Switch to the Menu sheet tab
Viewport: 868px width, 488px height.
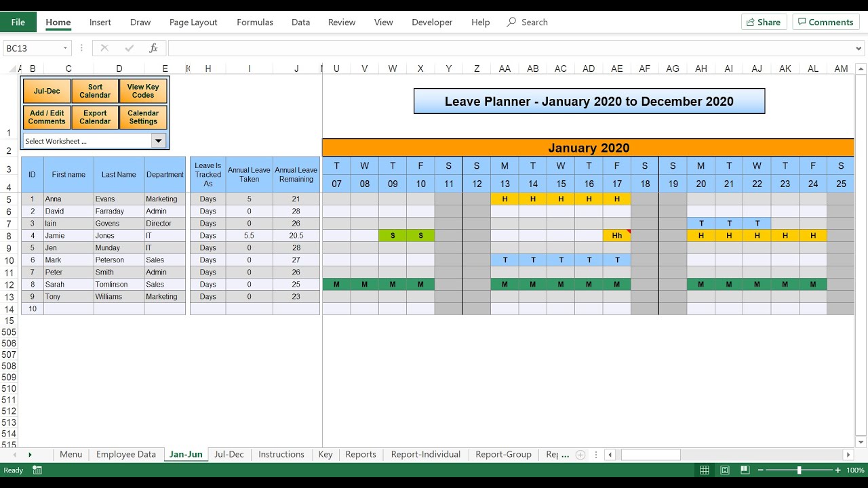tap(71, 455)
